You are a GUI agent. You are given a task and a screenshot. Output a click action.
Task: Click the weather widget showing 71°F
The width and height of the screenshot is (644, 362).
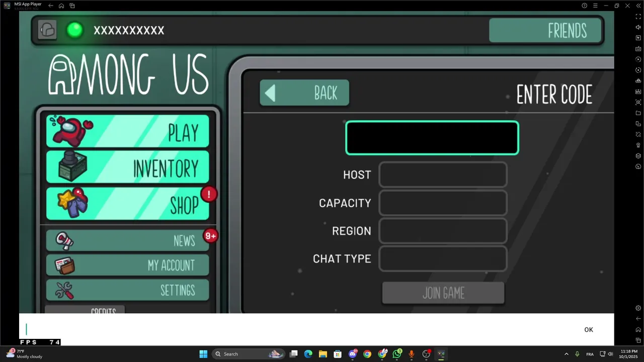point(24,354)
